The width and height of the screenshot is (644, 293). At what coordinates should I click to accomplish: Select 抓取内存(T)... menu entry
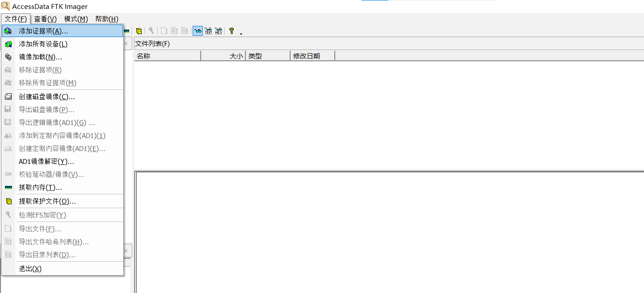[62, 187]
